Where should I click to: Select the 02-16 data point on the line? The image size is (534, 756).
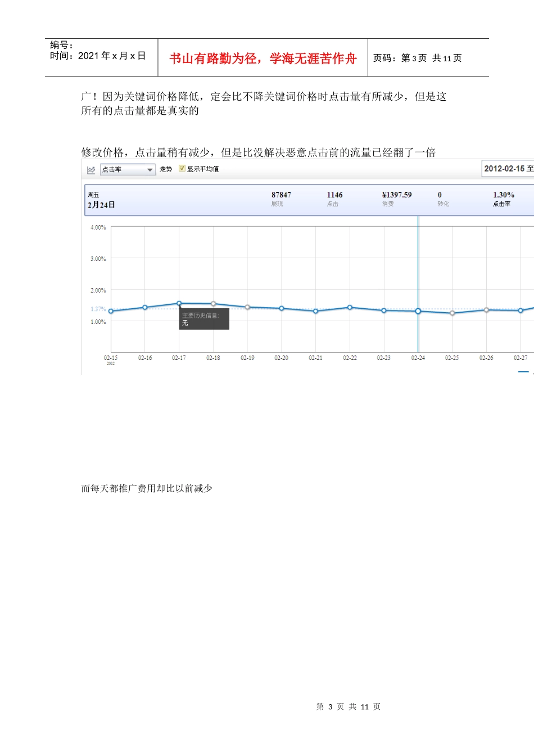click(145, 307)
